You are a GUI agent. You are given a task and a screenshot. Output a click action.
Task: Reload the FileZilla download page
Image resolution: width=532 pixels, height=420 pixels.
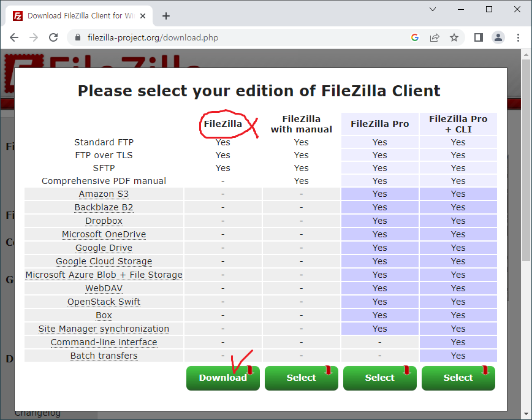[x=53, y=37]
